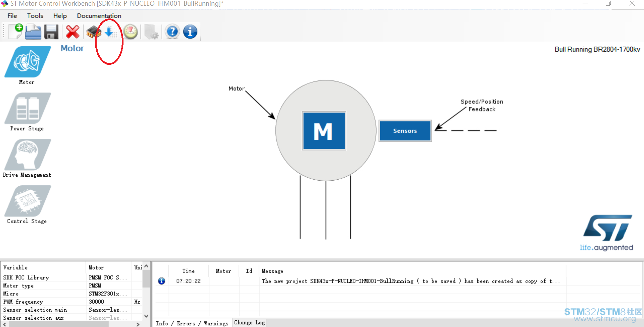Image resolution: width=644 pixels, height=327 pixels.
Task: Click the Sensor-les... value for Sensor selection main
Action: (x=108, y=310)
